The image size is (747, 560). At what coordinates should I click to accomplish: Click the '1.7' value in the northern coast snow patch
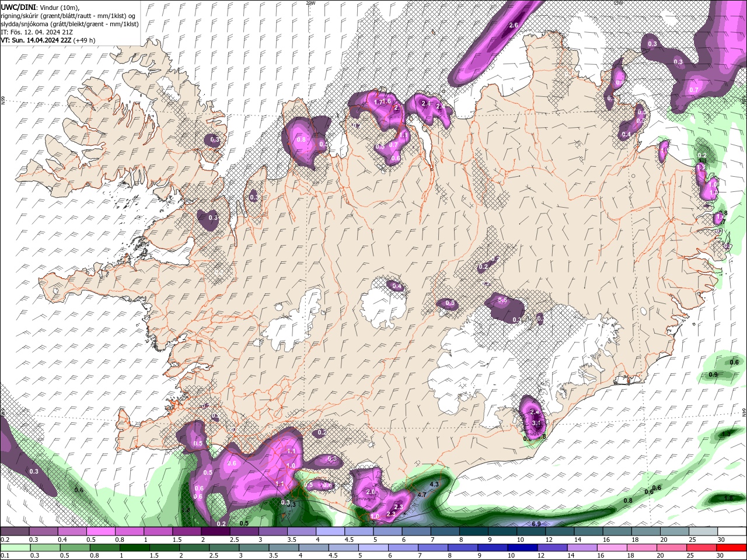pos(378,102)
